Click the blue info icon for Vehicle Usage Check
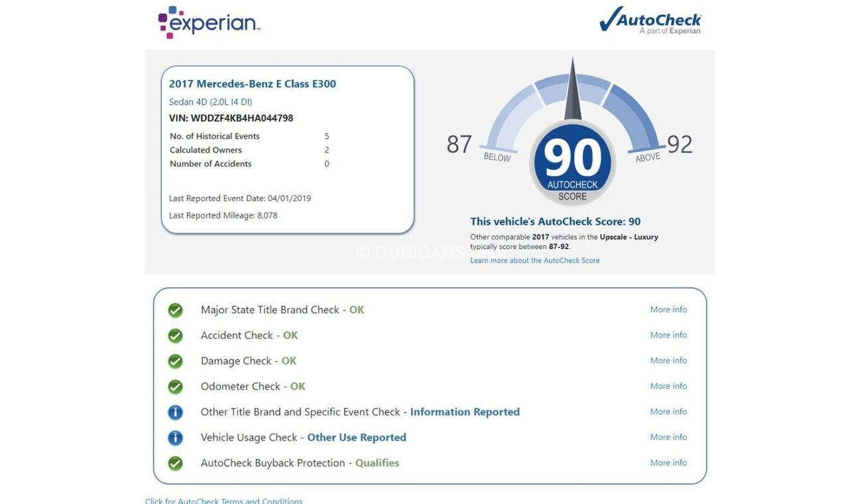The image size is (862, 504). tap(175, 438)
